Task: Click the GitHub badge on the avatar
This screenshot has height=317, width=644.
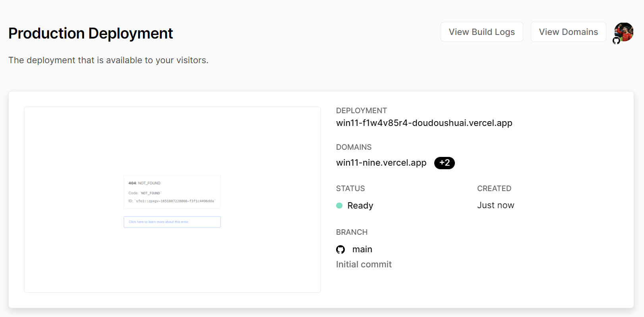Action: point(616,41)
